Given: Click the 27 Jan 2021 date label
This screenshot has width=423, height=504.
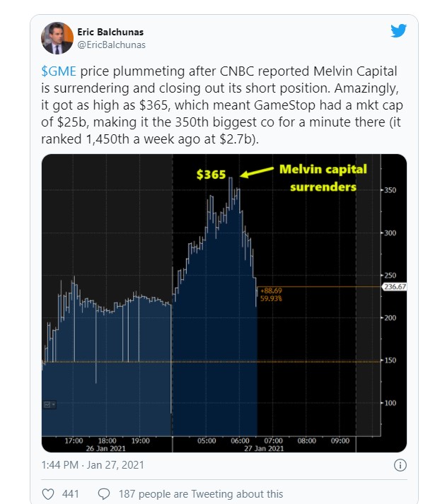Looking at the screenshot, I should coord(264,448).
